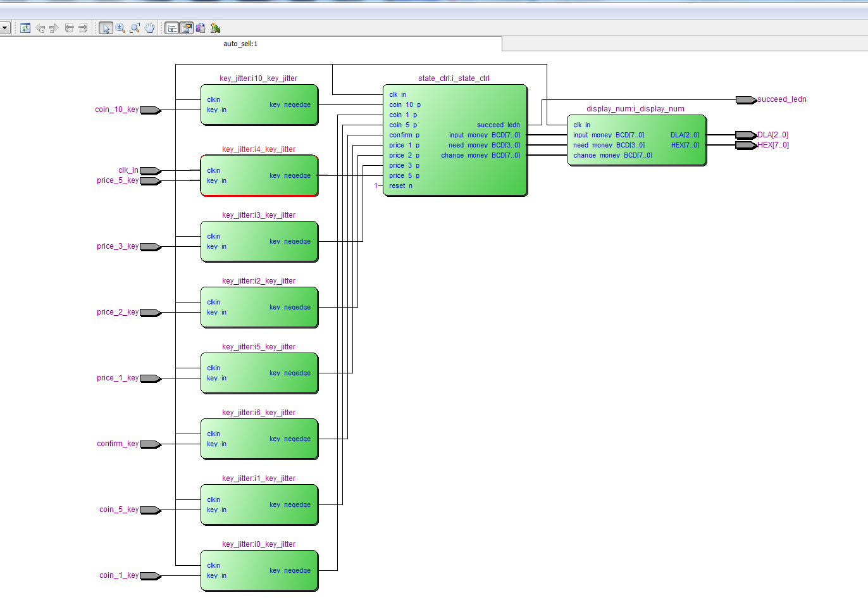Click the Refresh view toolbar icon

click(x=25, y=28)
